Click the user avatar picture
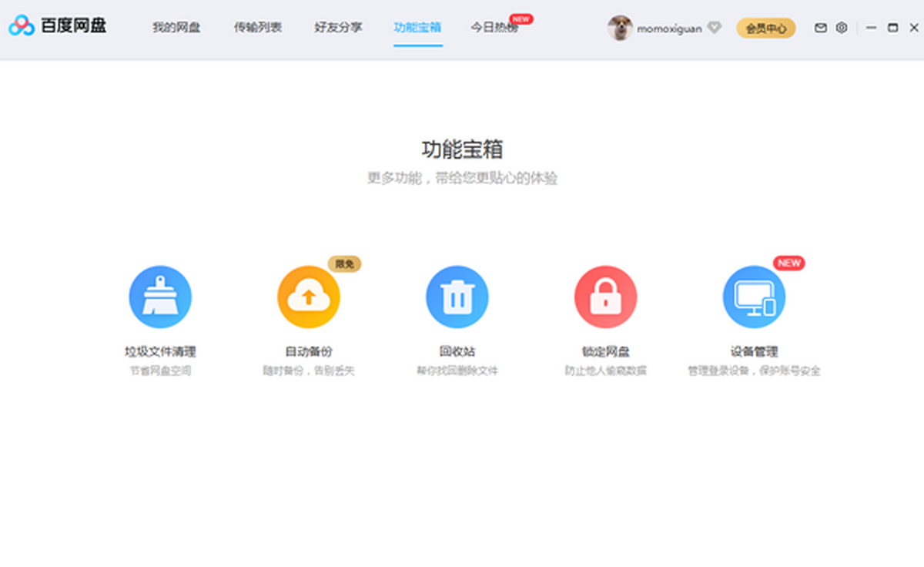924x567 pixels. point(620,28)
